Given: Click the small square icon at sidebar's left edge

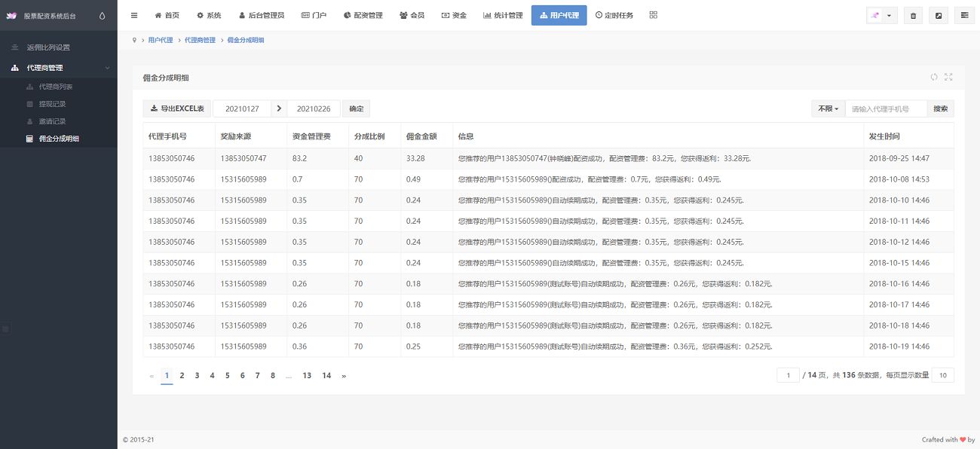Looking at the screenshot, I should (5, 329).
